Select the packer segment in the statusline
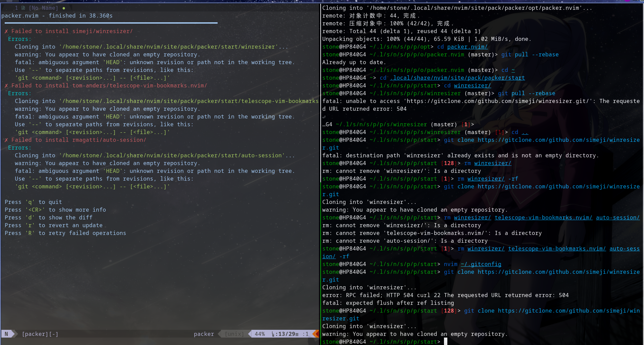 204,334
